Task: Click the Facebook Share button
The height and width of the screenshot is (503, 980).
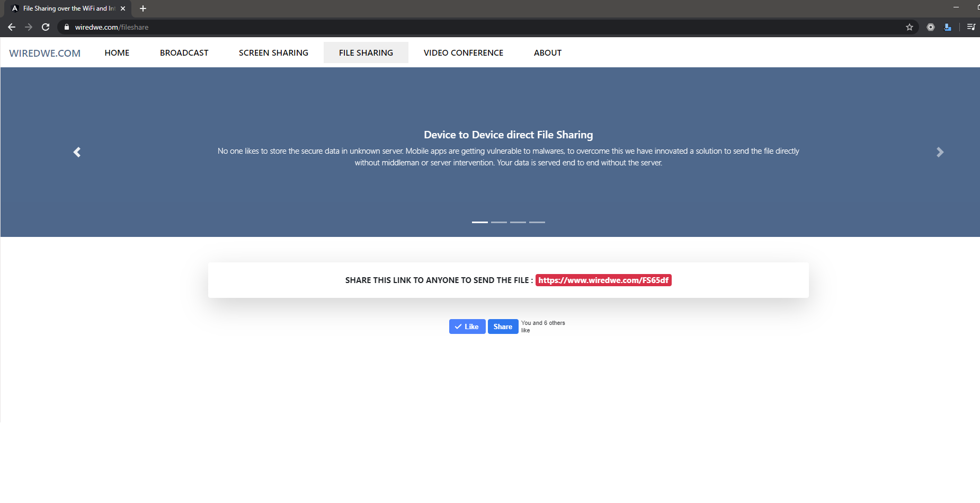Action: (x=503, y=326)
